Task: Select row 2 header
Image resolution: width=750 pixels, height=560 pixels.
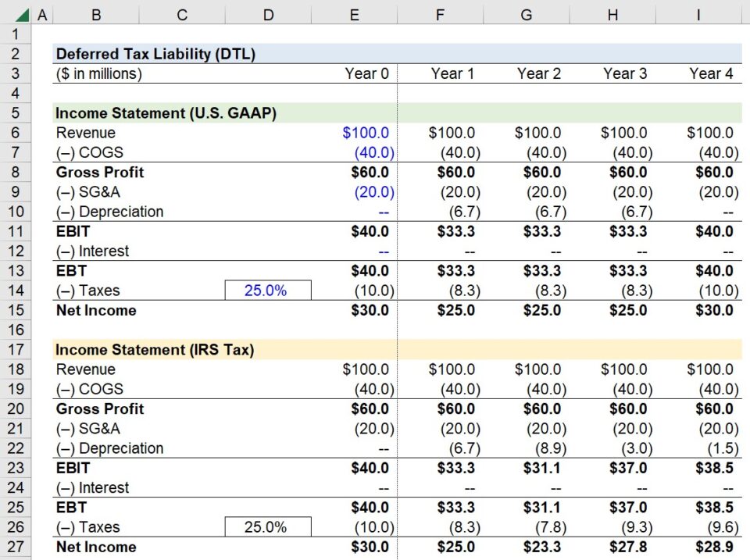Action: 15,54
